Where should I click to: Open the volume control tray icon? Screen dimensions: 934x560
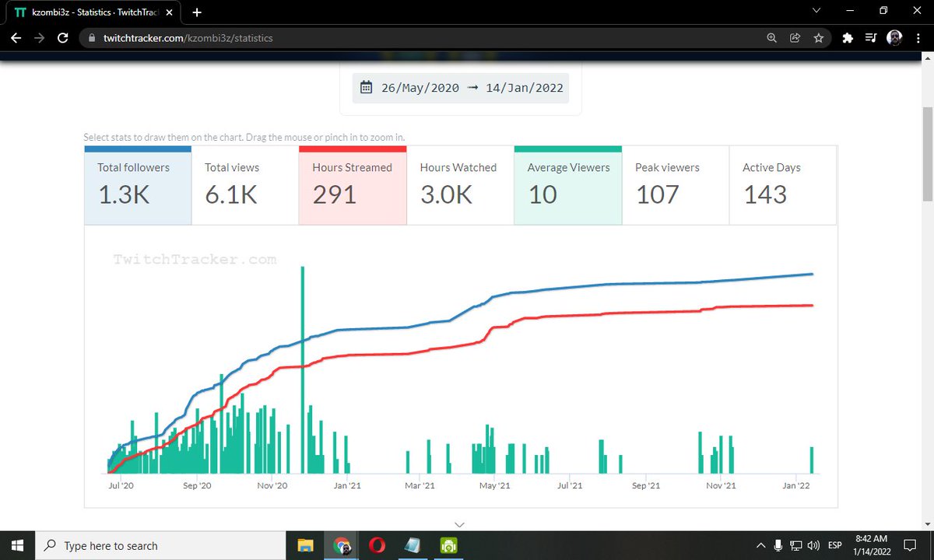(814, 545)
